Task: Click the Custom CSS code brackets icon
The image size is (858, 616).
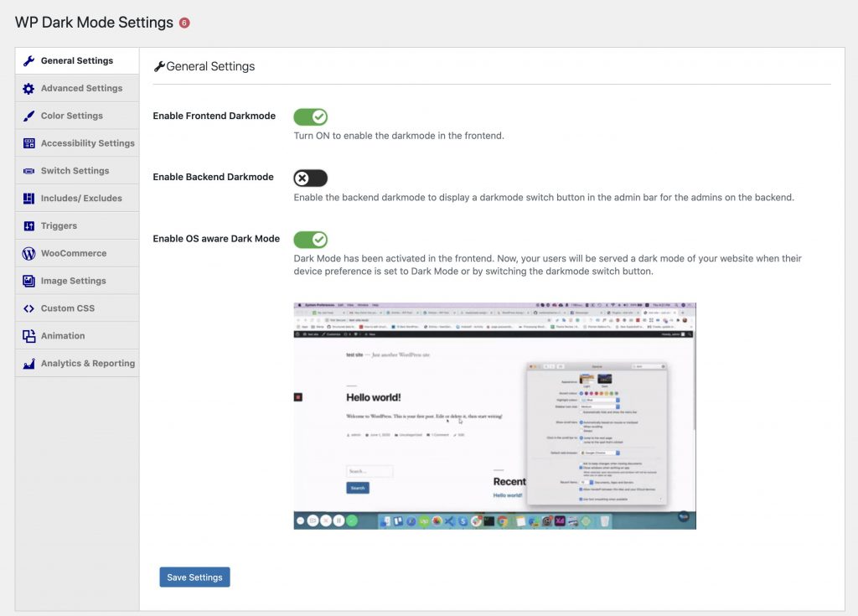Action: click(29, 308)
